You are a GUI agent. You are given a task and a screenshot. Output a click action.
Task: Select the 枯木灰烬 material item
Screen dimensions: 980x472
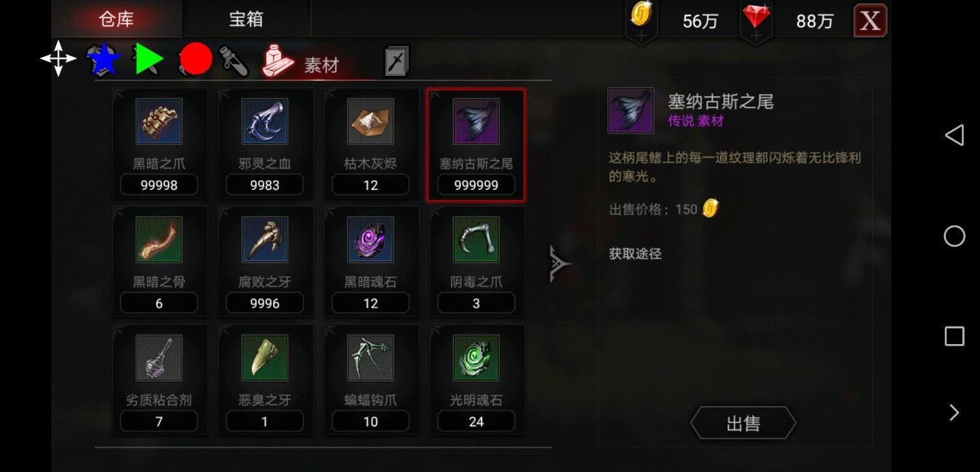tap(370, 144)
